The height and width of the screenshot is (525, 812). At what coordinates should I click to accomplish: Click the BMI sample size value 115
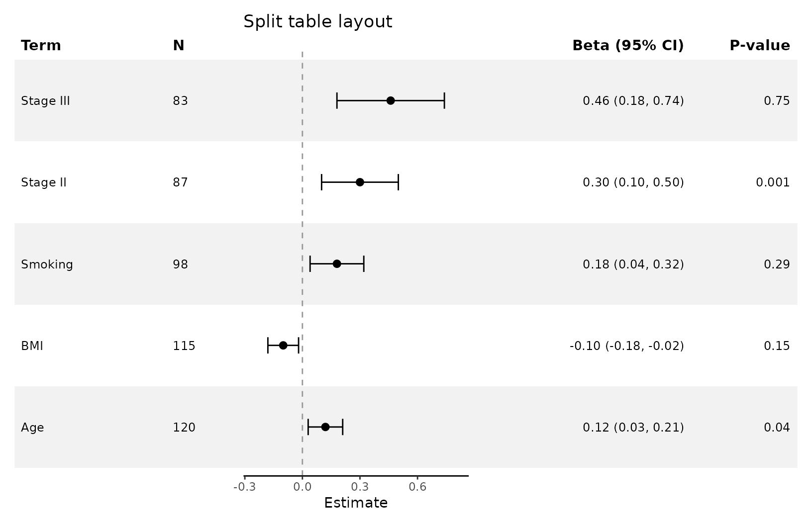(x=184, y=346)
